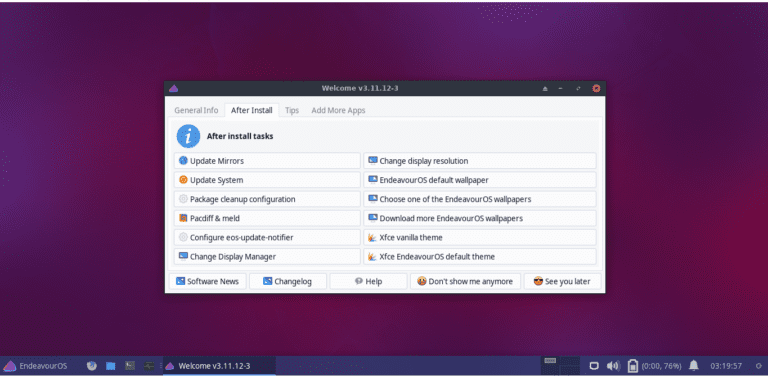Apply the Xfce vanilla theme
This screenshot has height=376, width=768.
[x=480, y=237]
